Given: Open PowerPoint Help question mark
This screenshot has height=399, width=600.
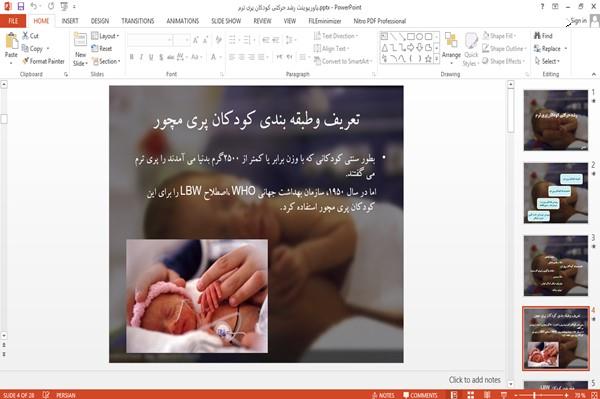Looking at the screenshot, I should [x=542, y=7].
